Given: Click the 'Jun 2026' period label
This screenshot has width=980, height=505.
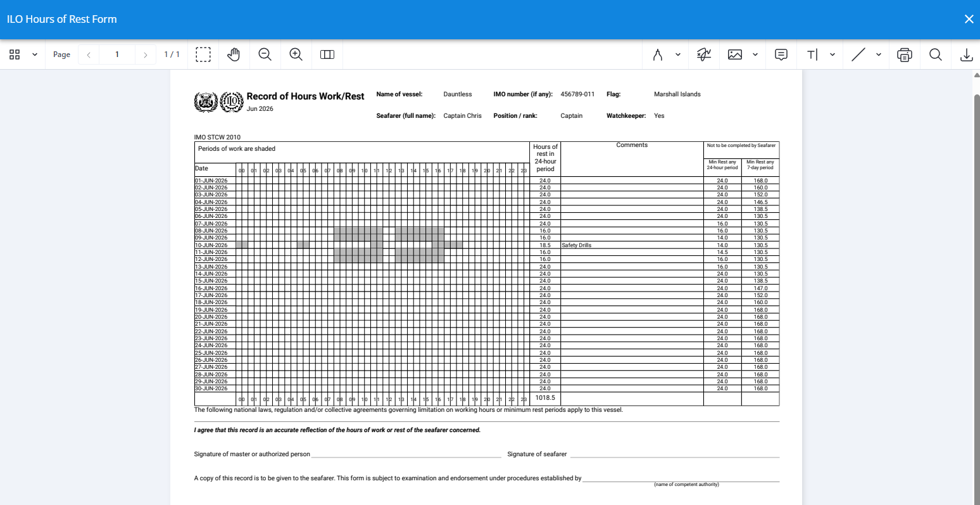Looking at the screenshot, I should [260, 109].
